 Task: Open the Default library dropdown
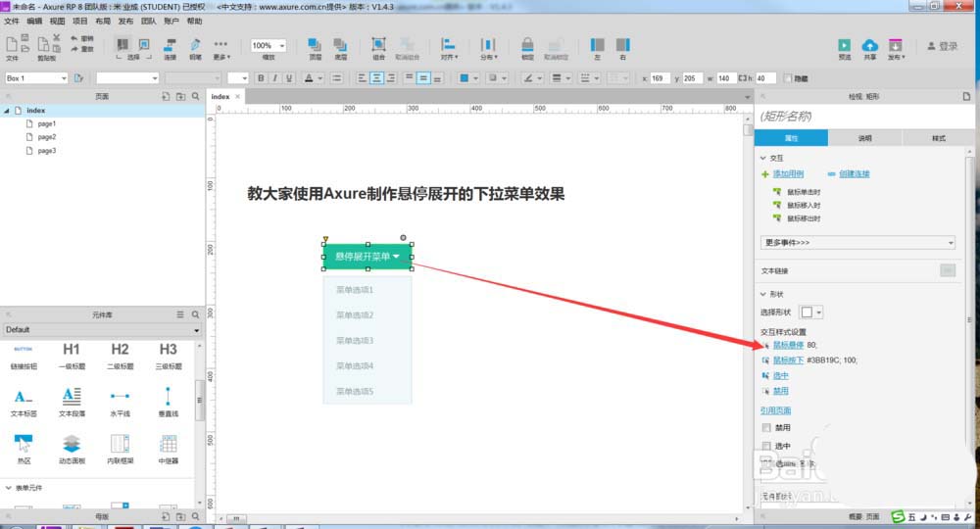pyautogui.click(x=101, y=330)
